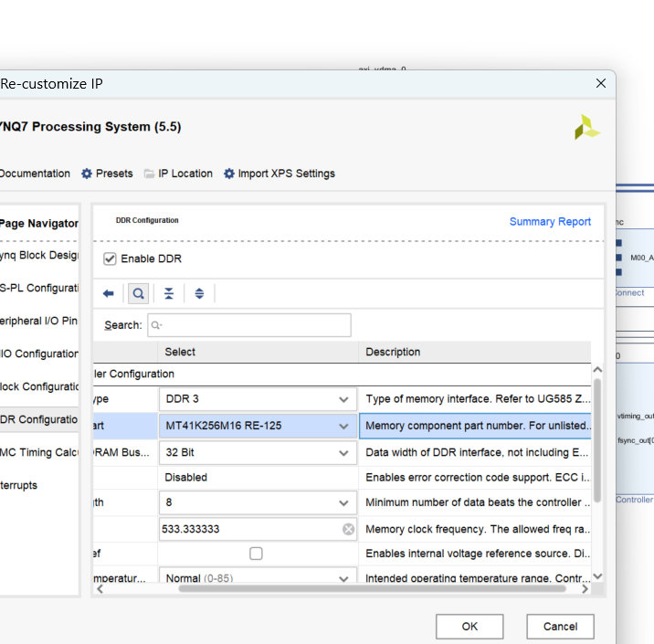Click the 'Memory clock frequency' description cell
654x644 pixels.
pyautogui.click(x=475, y=529)
